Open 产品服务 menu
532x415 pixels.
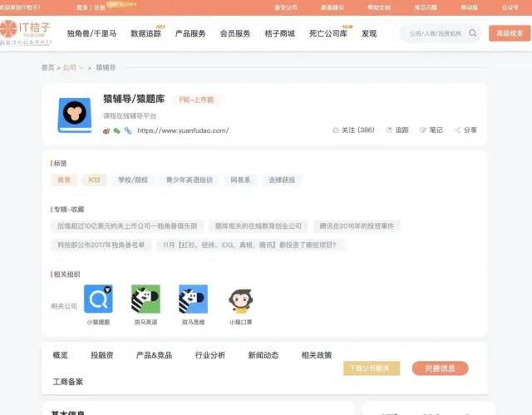click(190, 33)
